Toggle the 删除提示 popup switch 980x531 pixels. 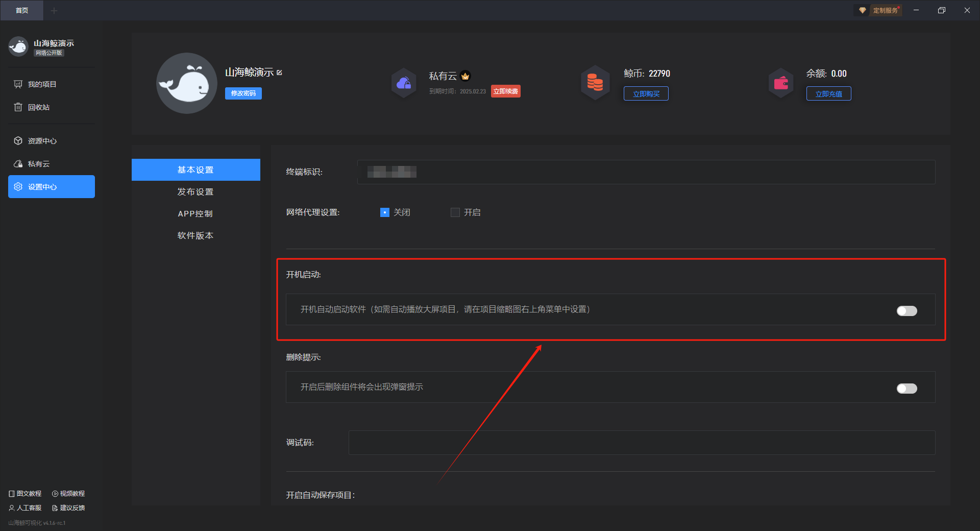point(906,389)
